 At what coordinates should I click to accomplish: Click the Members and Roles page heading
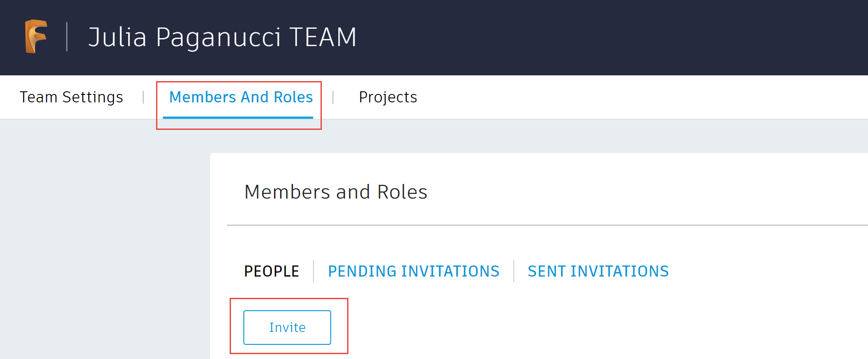[336, 191]
